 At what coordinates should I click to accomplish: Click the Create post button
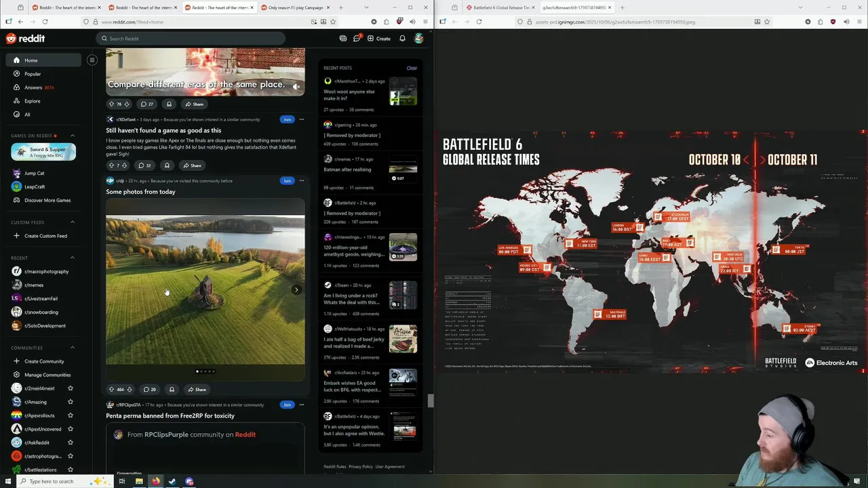pyautogui.click(x=379, y=39)
